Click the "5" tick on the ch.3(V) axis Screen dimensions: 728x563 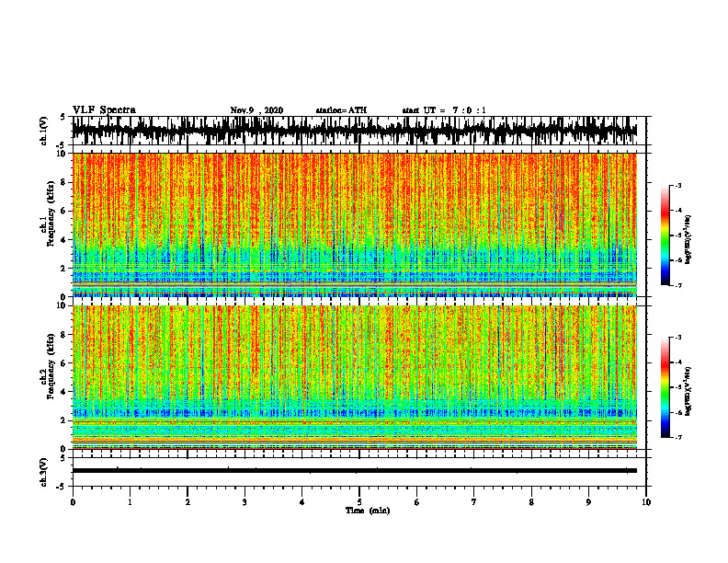63,458
